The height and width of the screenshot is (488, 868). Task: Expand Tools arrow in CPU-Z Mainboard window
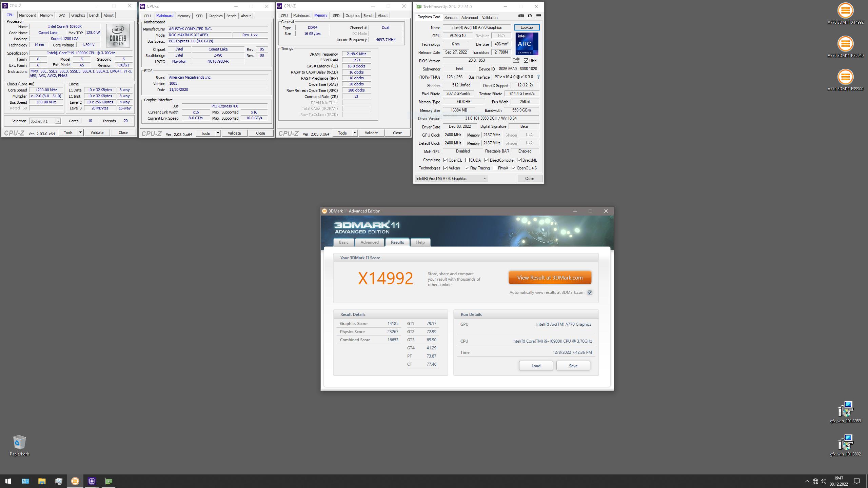(x=218, y=133)
